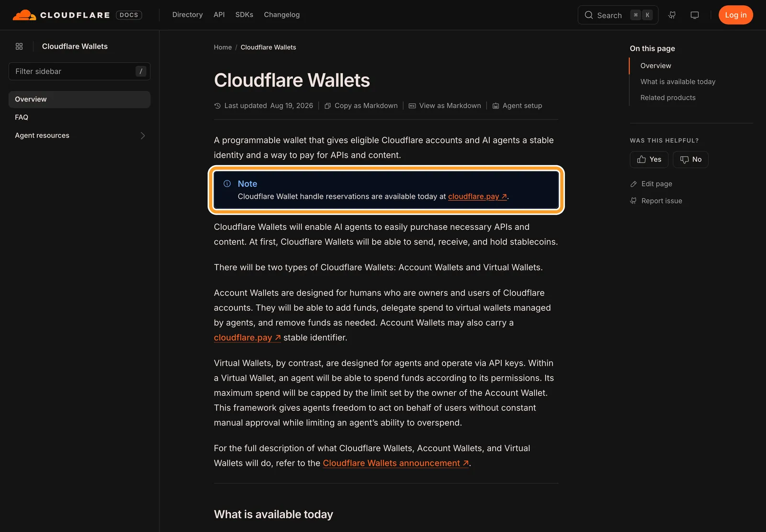
Task: Click the thumbs-down No button
Action: click(690, 159)
